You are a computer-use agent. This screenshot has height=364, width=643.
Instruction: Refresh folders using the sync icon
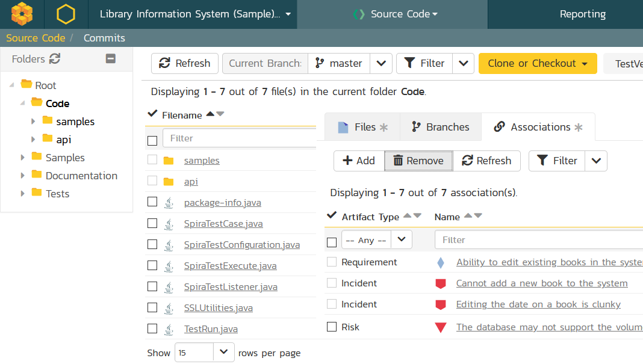click(x=55, y=59)
